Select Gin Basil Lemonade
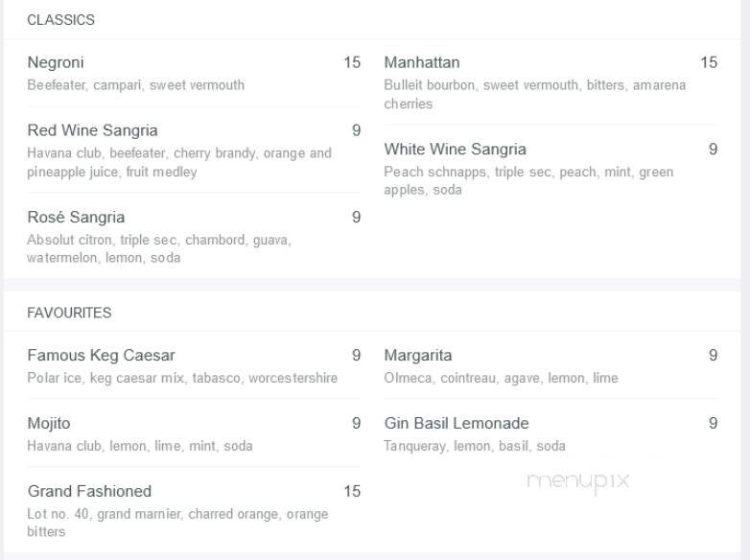The image size is (750, 560). pos(551,434)
